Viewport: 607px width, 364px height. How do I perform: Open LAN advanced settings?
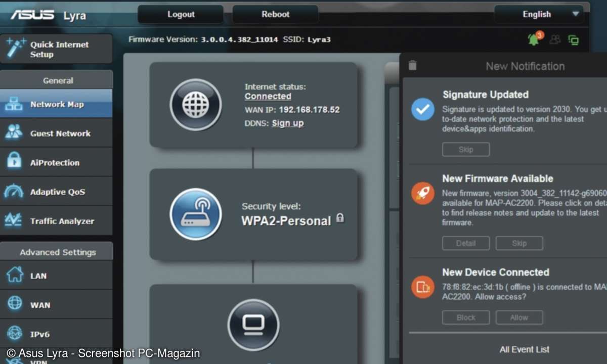56,276
